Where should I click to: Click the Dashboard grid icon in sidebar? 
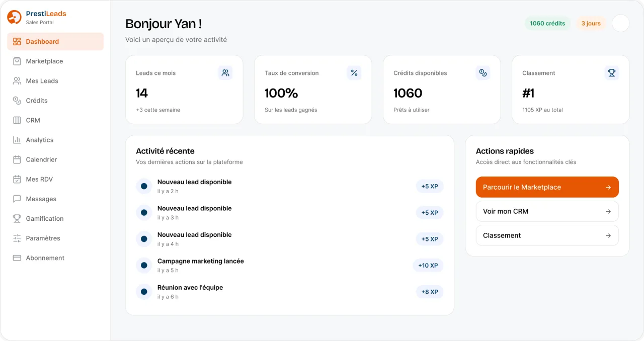(17, 42)
